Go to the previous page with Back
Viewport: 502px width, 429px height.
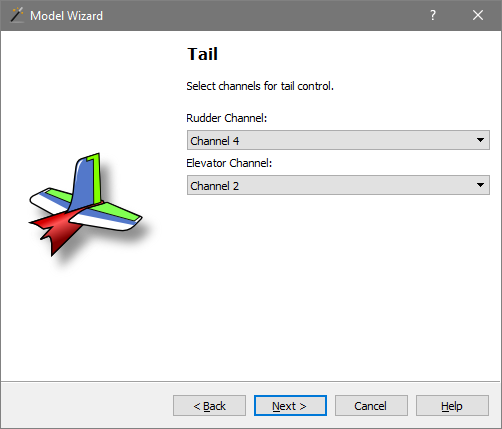(209, 406)
